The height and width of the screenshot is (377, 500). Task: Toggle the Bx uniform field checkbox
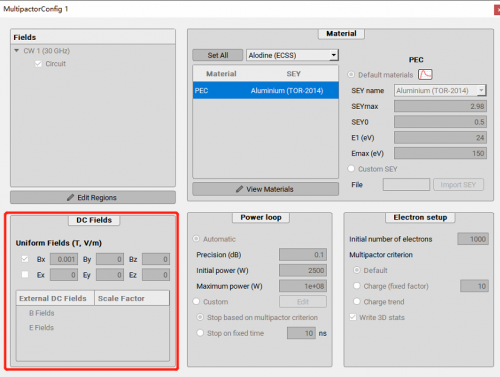[25, 259]
